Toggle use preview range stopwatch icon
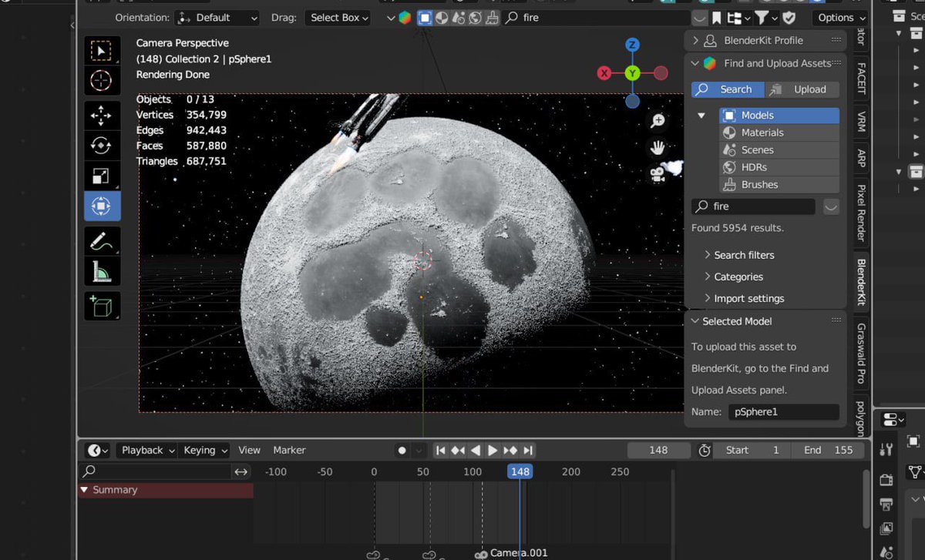 click(x=705, y=451)
